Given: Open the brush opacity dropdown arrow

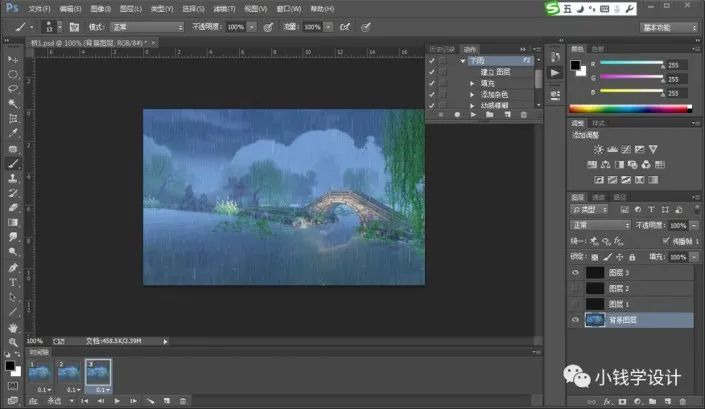Looking at the screenshot, I should pyautogui.click(x=252, y=27).
